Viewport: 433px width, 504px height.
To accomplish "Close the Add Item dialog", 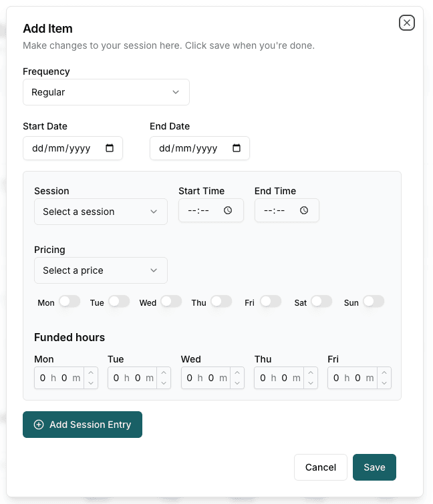I will [x=407, y=23].
